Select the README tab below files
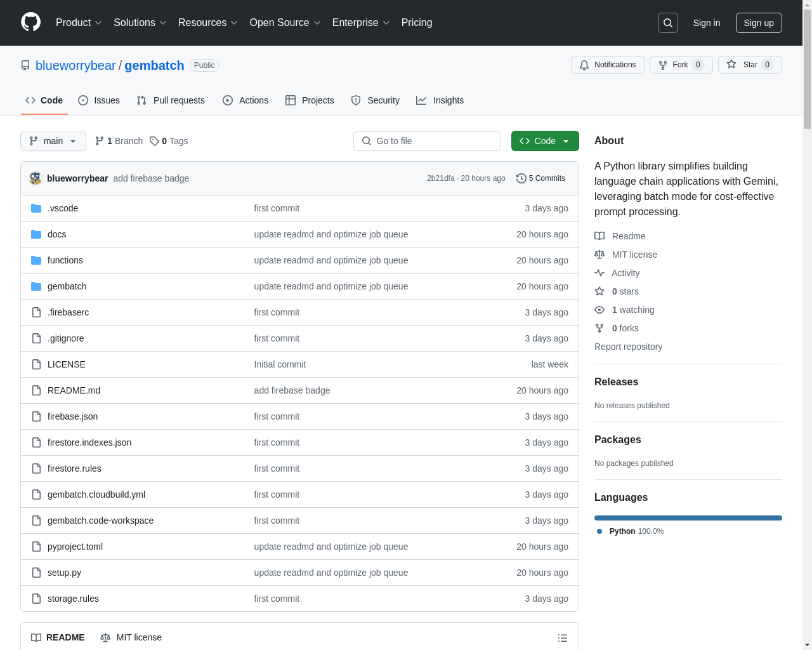Screen dimensions: 812x650 [x=58, y=637]
